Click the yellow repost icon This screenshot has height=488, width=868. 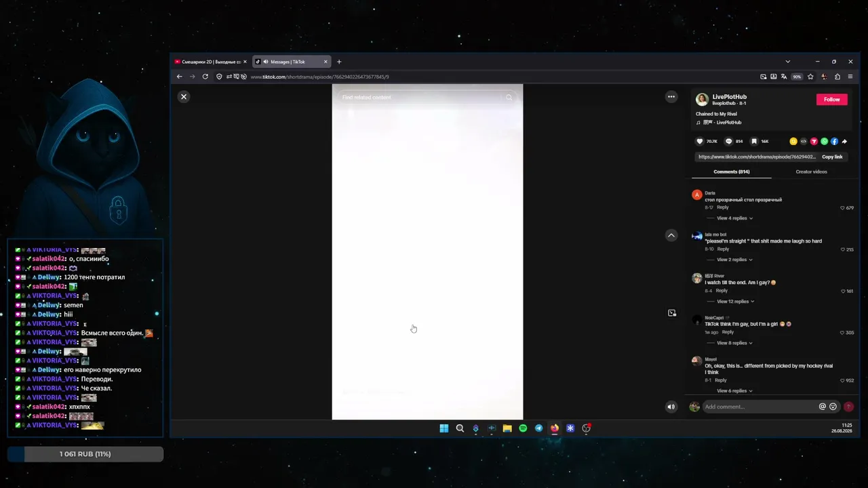(x=793, y=142)
